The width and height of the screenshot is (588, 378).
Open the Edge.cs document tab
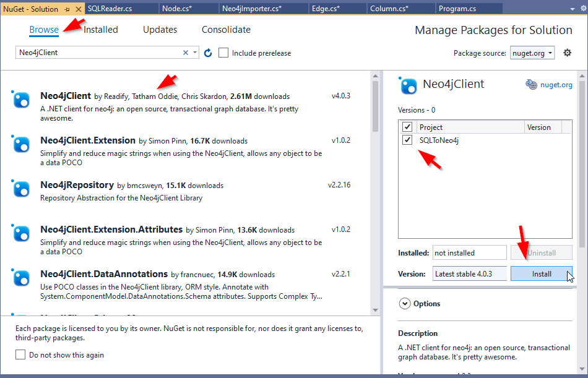pyautogui.click(x=337, y=9)
